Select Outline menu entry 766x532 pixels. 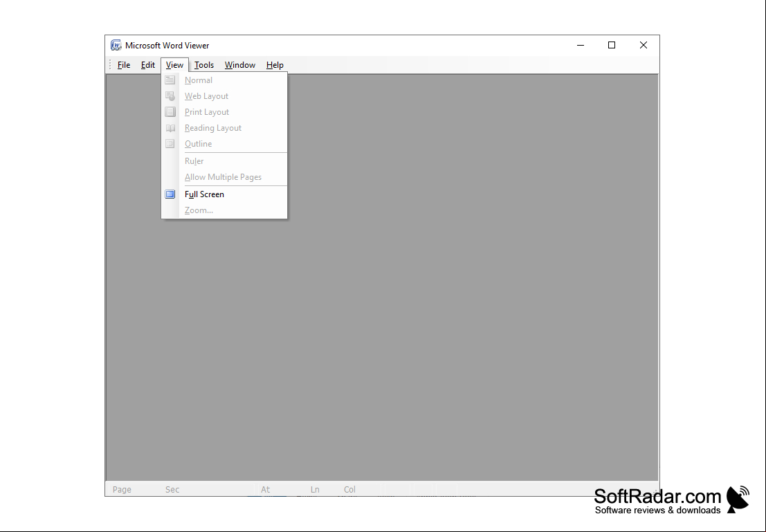(224, 144)
